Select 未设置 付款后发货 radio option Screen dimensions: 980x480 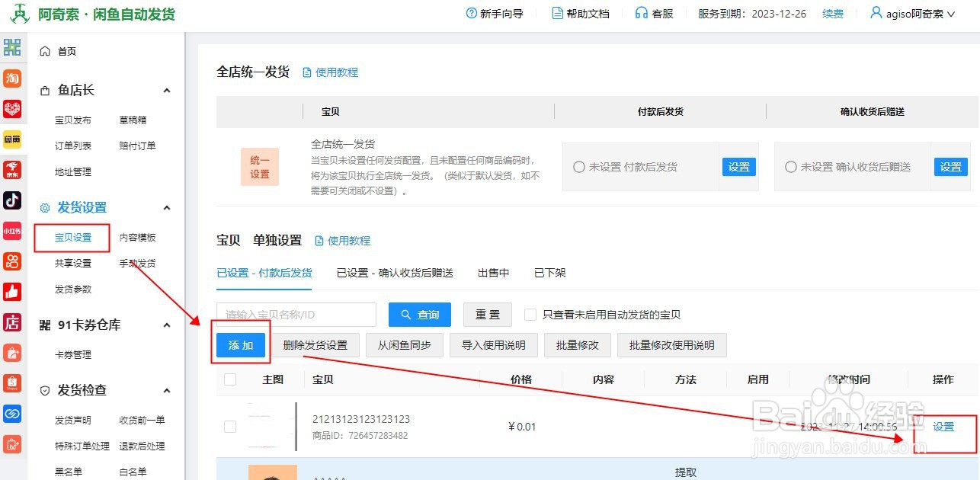[579, 167]
